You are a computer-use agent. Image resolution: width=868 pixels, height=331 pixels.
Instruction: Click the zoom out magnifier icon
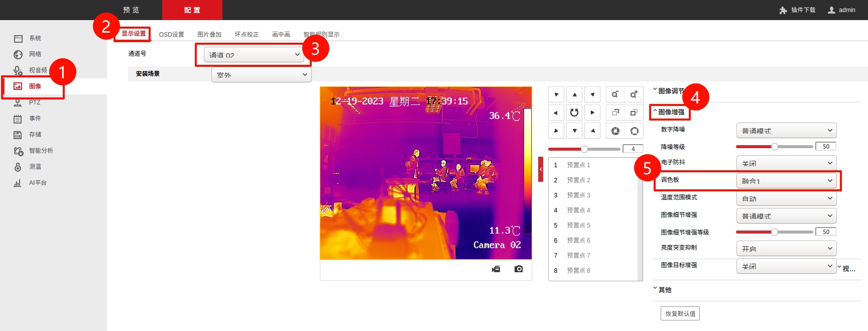(x=615, y=94)
